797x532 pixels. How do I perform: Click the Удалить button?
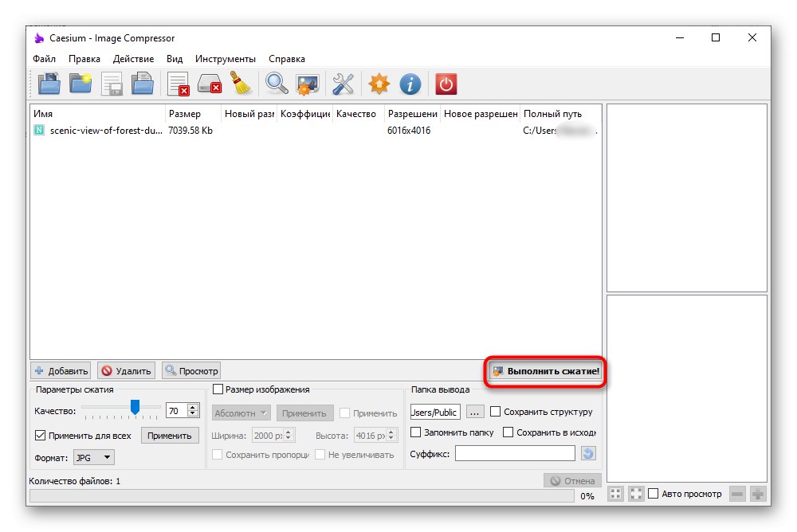126,371
